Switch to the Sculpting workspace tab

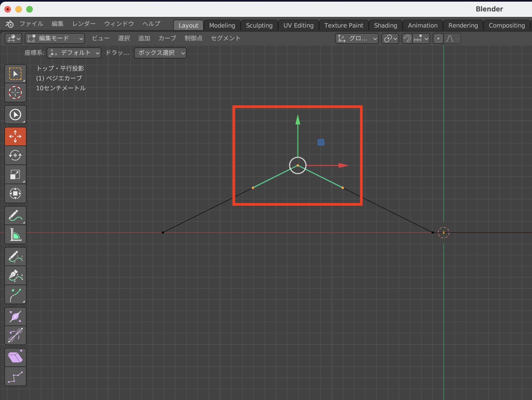click(x=259, y=25)
